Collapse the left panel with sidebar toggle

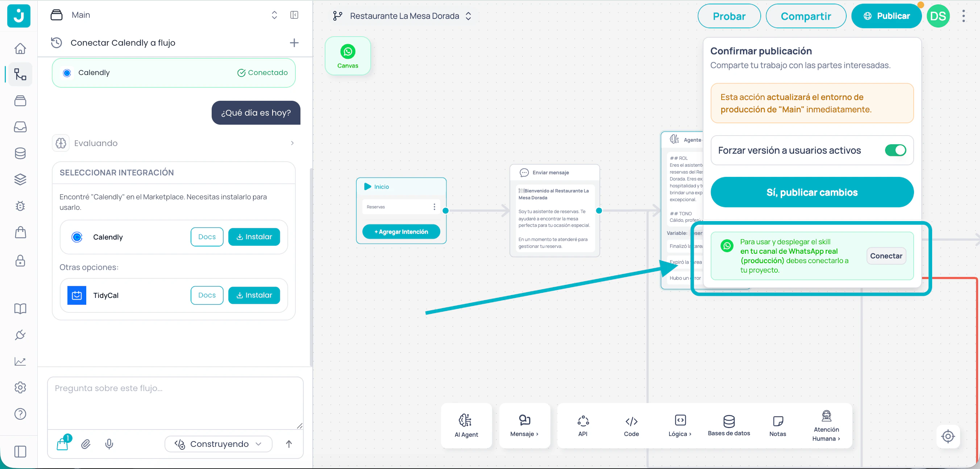pyautogui.click(x=294, y=15)
